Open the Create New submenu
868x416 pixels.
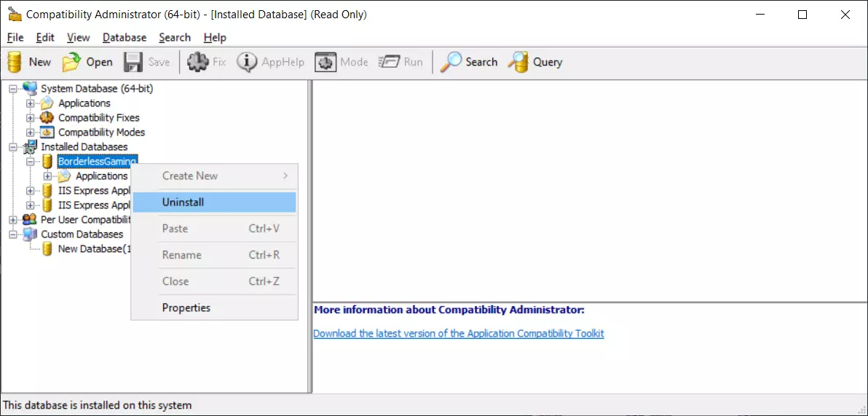click(214, 176)
